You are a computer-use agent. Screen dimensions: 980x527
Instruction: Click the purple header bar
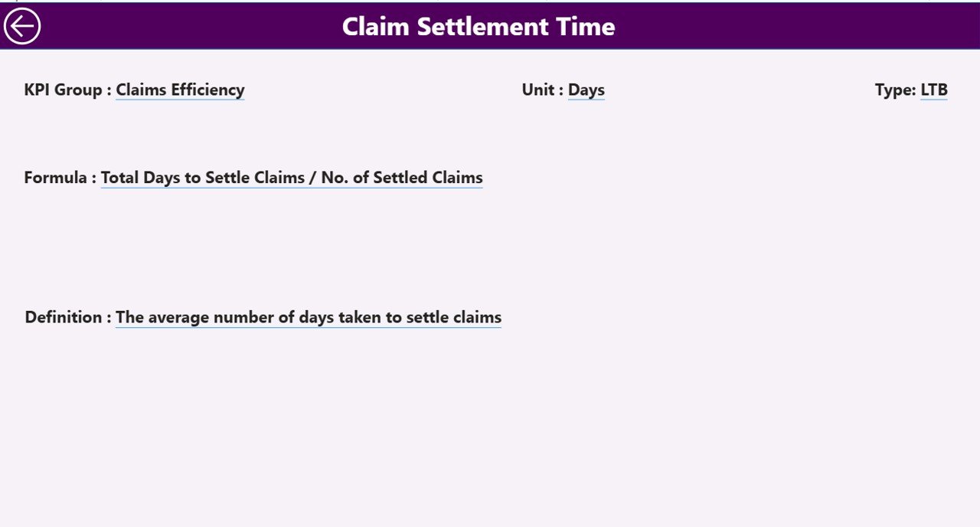689,26
